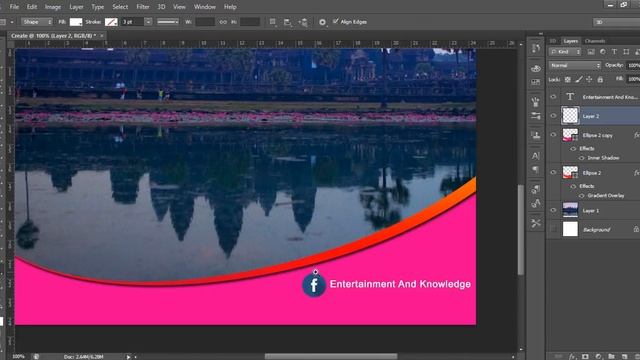Open the stroke line style dropdown
The height and width of the screenshot is (360, 640).
[168, 22]
